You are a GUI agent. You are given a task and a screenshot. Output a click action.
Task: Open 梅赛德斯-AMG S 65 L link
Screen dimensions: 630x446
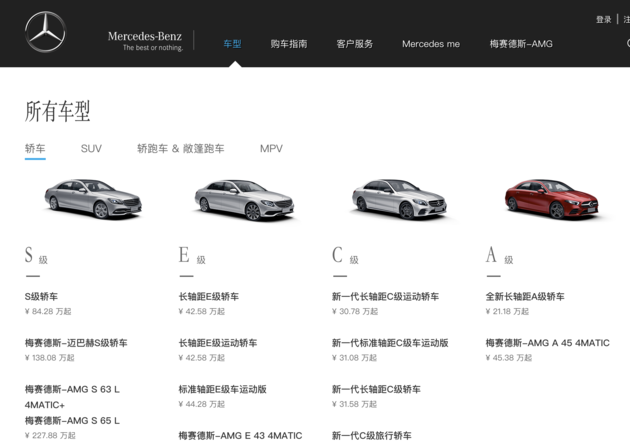click(72, 421)
